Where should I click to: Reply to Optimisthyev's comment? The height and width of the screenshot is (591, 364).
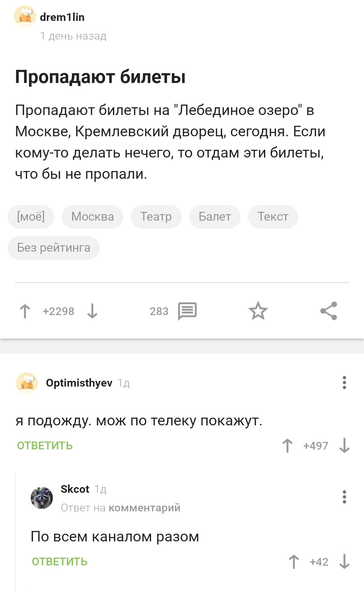[45, 446]
